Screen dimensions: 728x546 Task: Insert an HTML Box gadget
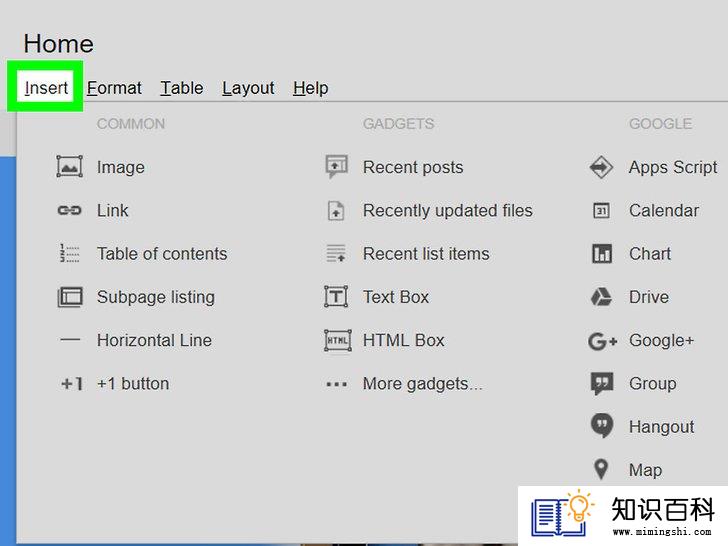[404, 340]
